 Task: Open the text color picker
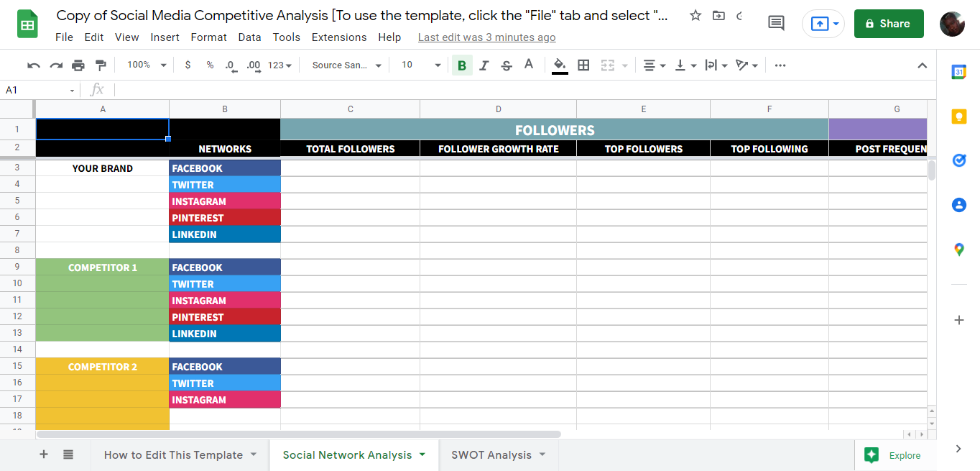(529, 65)
